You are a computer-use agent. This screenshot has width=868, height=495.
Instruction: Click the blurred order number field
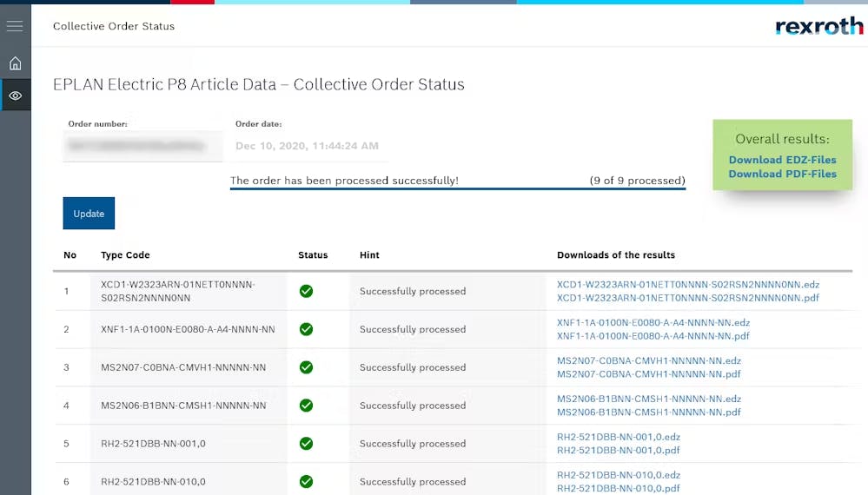[142, 146]
